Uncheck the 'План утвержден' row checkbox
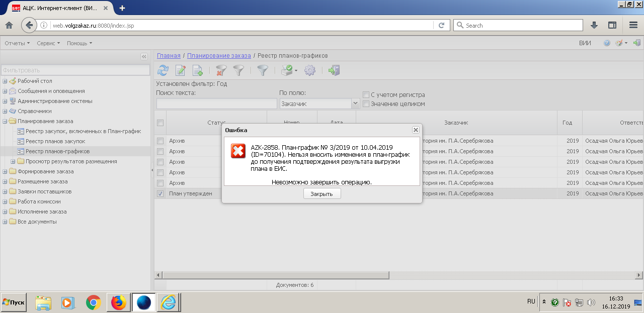Viewport: 644px width, 313px height. [x=160, y=193]
